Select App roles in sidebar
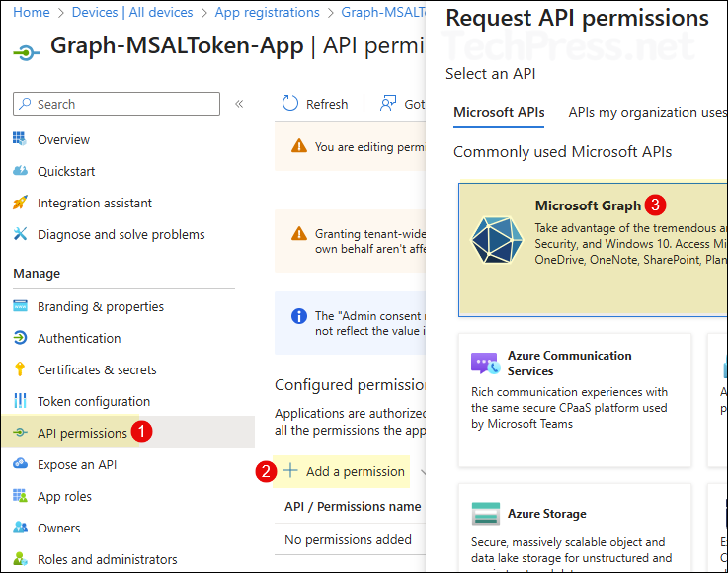Viewport: 728px width, 573px height. [x=64, y=496]
